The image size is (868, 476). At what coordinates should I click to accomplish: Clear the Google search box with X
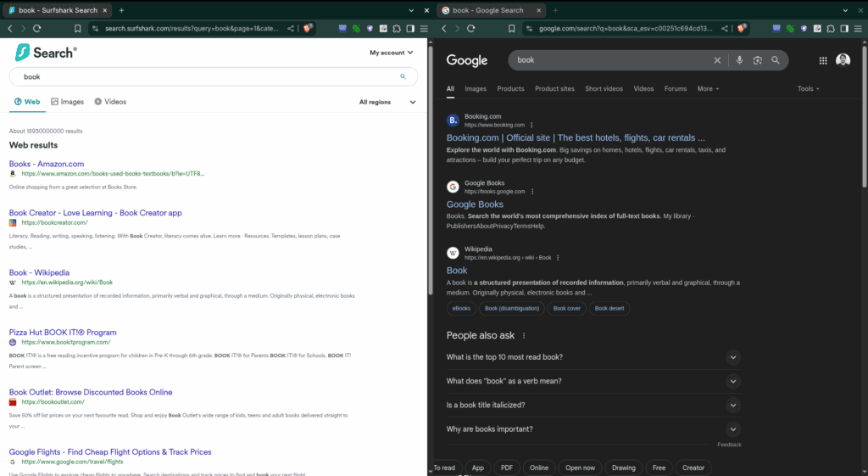(717, 60)
